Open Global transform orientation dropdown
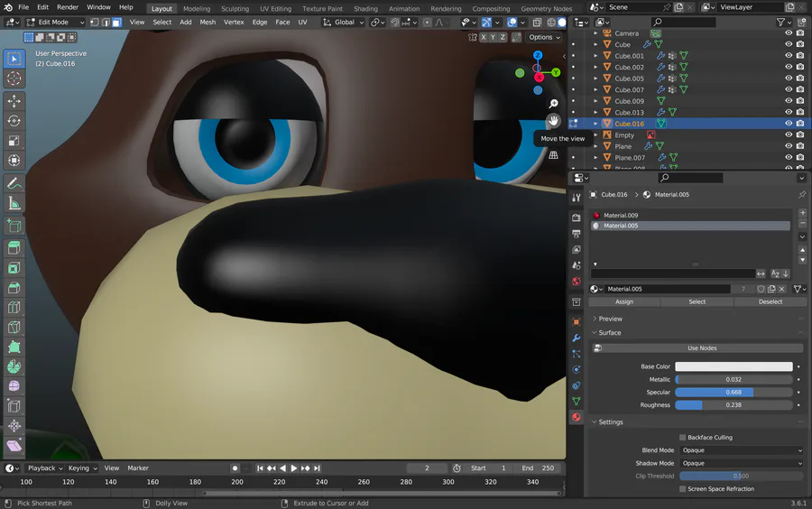This screenshot has height=509, width=812. [x=344, y=23]
